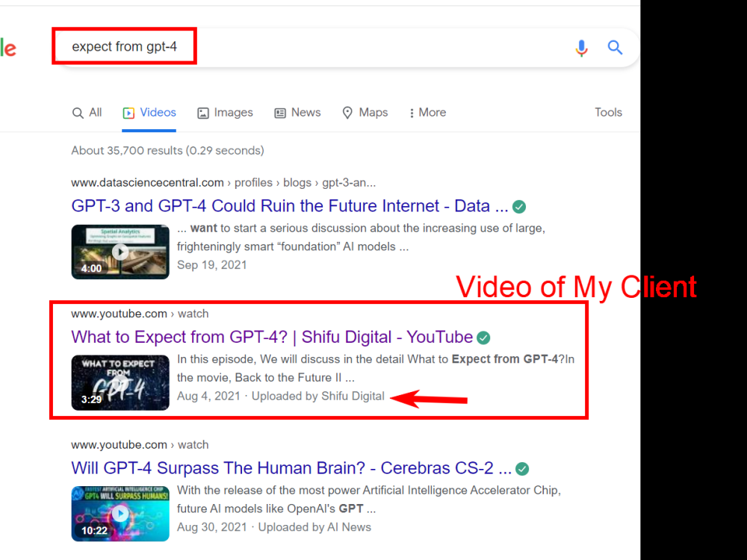Viewport: 747px width, 560px height.
Task: Open the Maps tab
Action: 365,113
